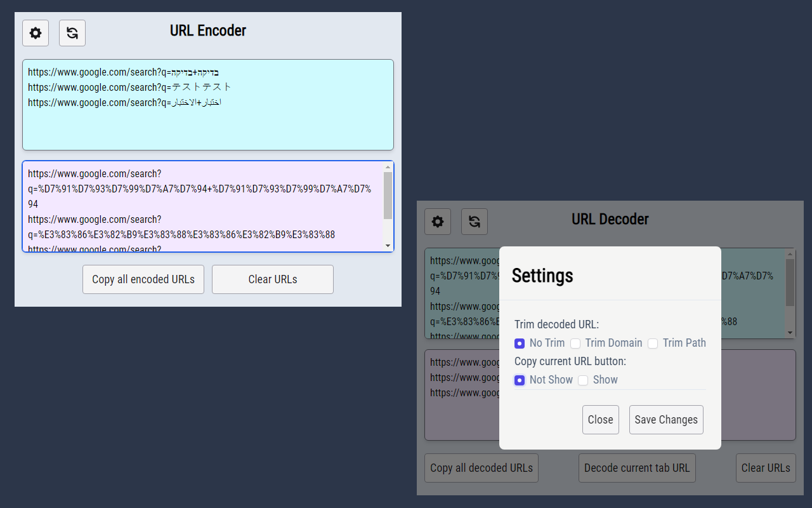Open settings gear in URL Encoder window
812x508 pixels.
click(36, 33)
